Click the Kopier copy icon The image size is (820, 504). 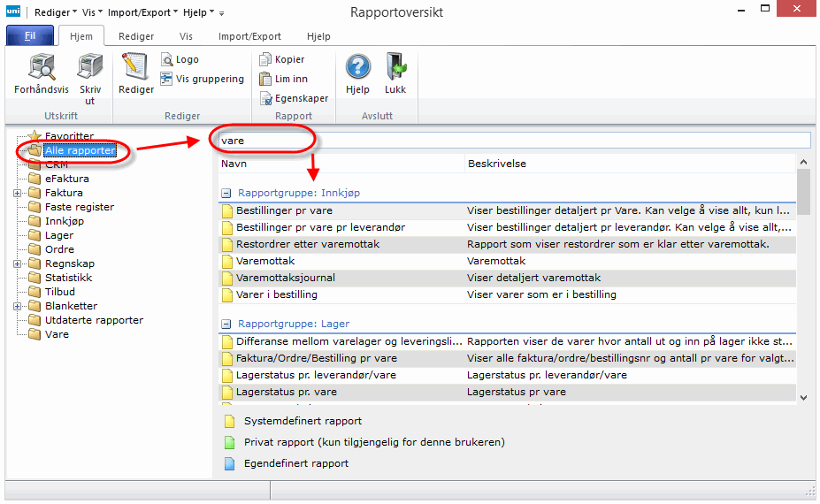tap(266, 59)
